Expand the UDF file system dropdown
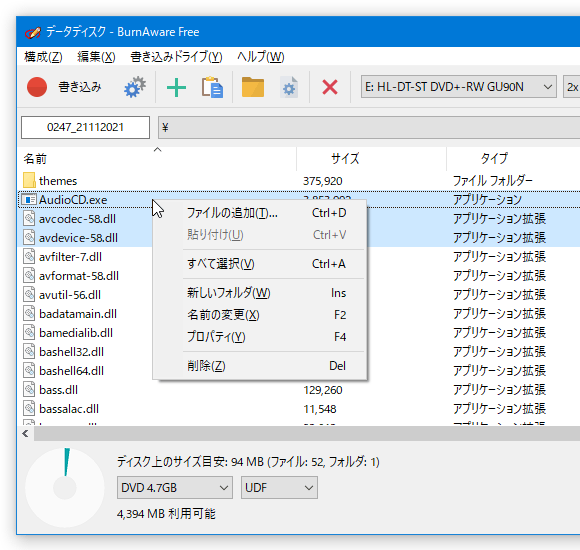The width and height of the screenshot is (580, 550). 308,488
